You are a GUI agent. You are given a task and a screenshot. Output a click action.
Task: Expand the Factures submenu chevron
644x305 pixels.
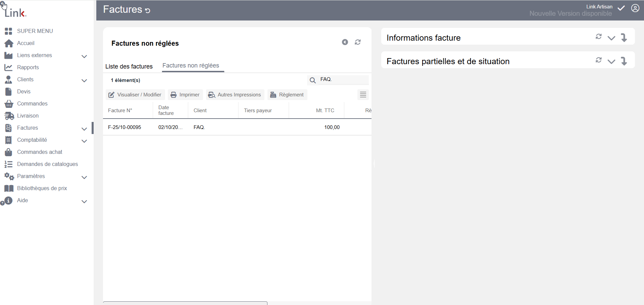tap(84, 129)
